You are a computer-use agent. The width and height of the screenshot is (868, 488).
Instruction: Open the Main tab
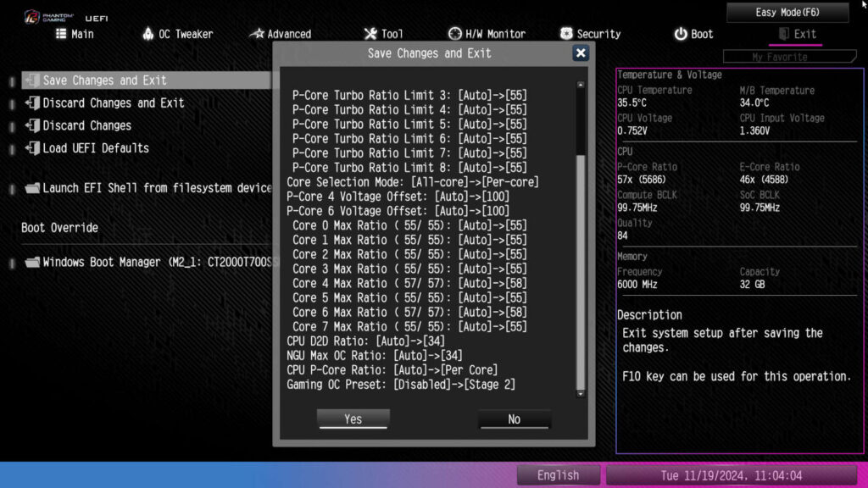75,34
